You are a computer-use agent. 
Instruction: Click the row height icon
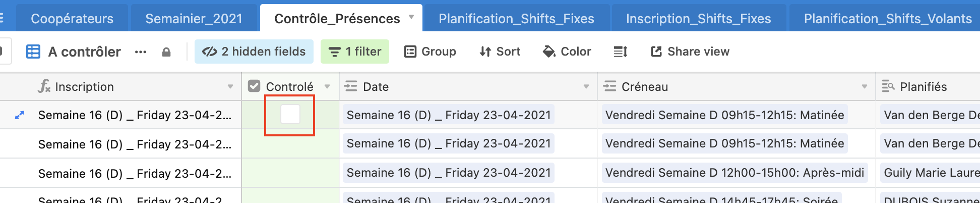click(x=621, y=52)
